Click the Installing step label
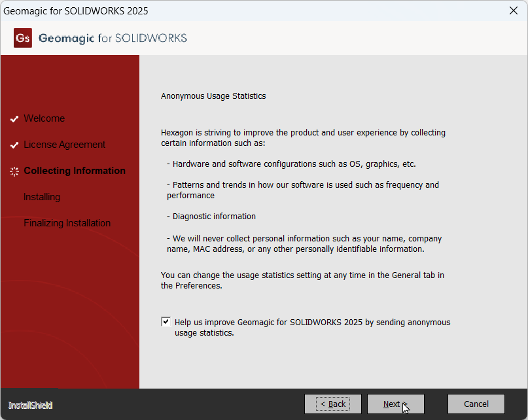This screenshot has width=528, height=420. tap(42, 197)
